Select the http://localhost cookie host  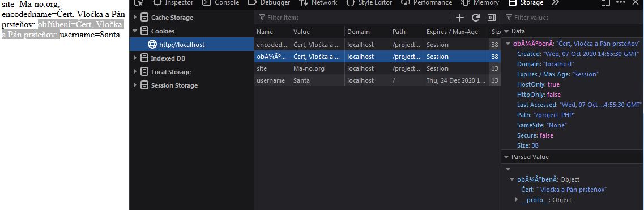tap(182, 45)
